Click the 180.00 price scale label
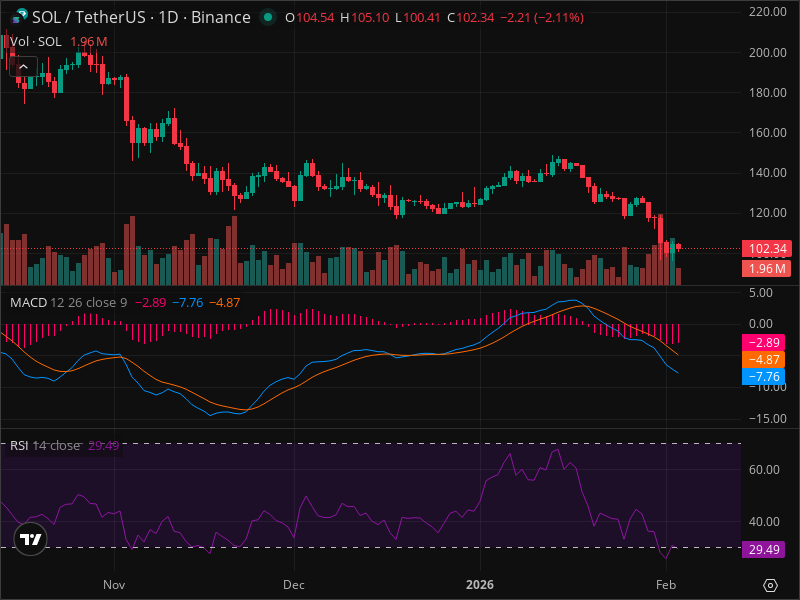 coord(767,93)
